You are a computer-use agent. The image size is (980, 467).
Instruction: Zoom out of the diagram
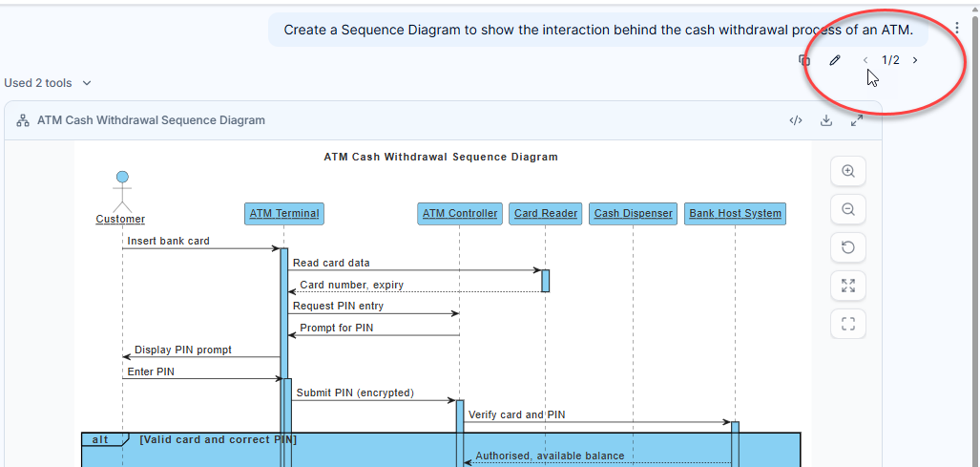[848, 209]
